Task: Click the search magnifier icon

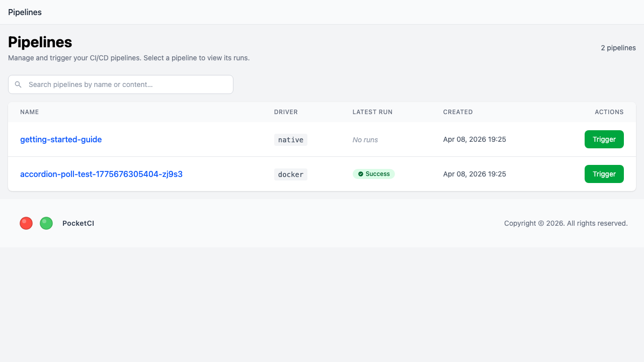Action: [x=18, y=84]
